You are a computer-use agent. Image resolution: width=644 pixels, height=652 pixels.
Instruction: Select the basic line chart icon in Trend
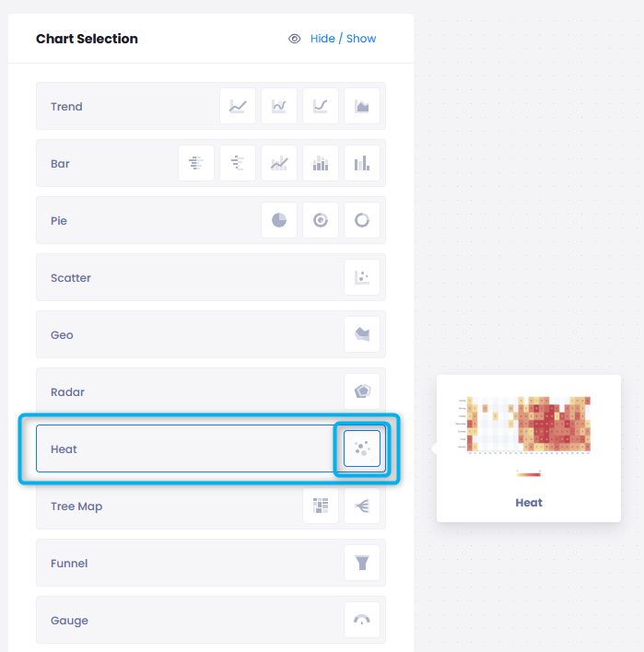pos(238,107)
